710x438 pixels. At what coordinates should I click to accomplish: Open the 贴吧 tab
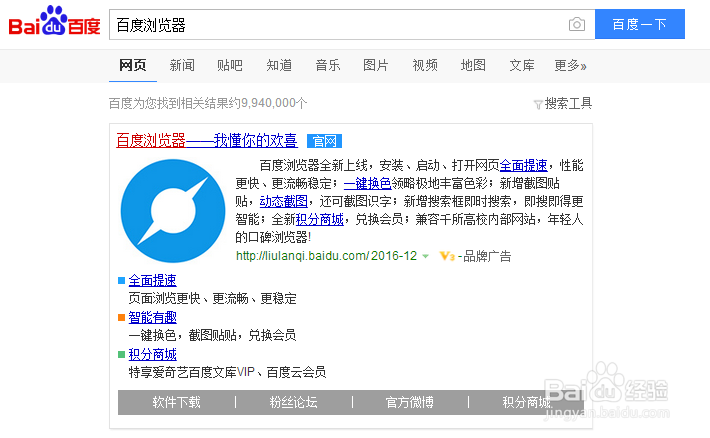coord(230,65)
